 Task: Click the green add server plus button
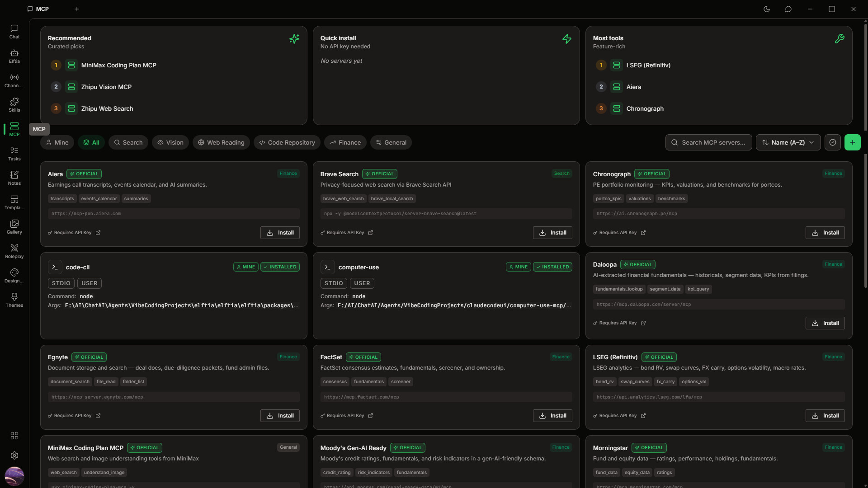pyautogui.click(x=853, y=142)
